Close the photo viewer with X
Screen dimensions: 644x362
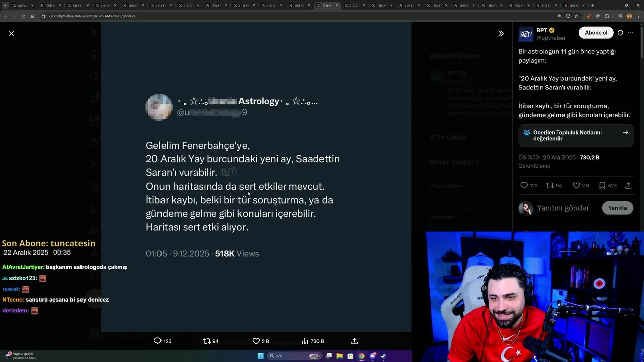[x=11, y=33]
